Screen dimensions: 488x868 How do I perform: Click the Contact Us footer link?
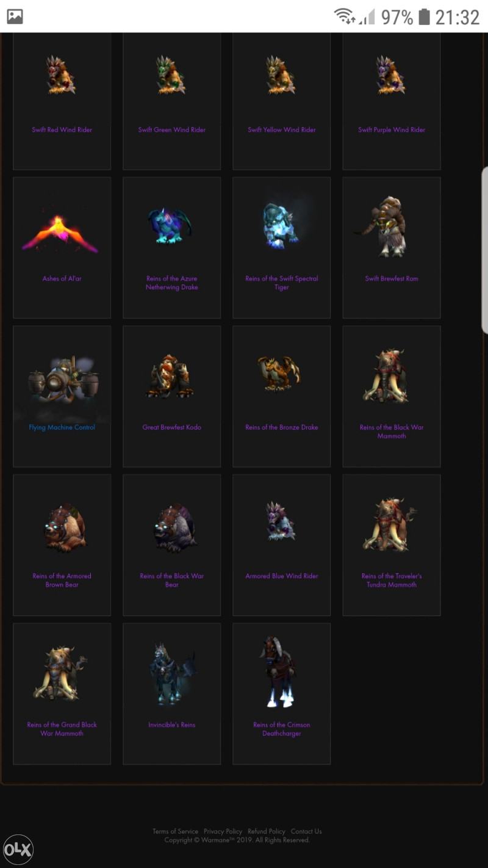(x=306, y=831)
